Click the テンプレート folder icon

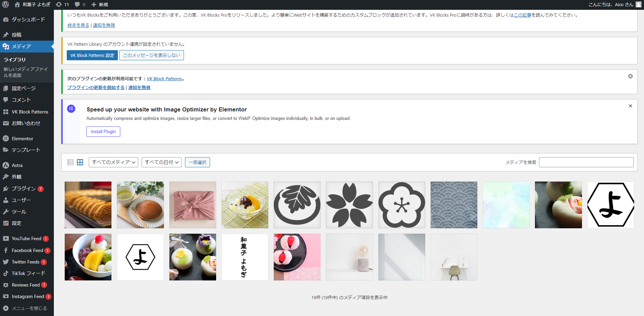(x=6, y=150)
